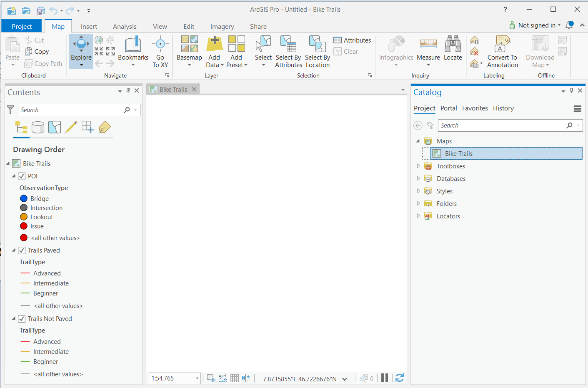Switch to the Insert ribbon tab

(89, 26)
